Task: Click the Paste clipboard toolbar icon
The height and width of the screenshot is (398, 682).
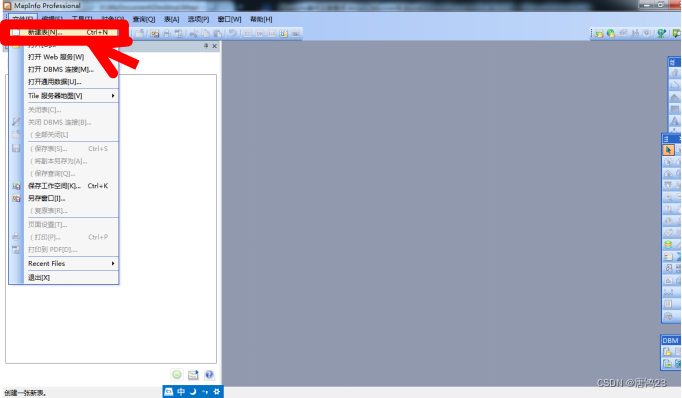Action: click(217, 33)
